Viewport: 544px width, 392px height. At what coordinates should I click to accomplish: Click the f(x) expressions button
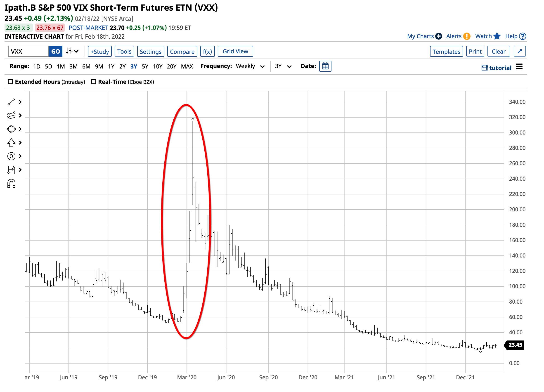[207, 51]
